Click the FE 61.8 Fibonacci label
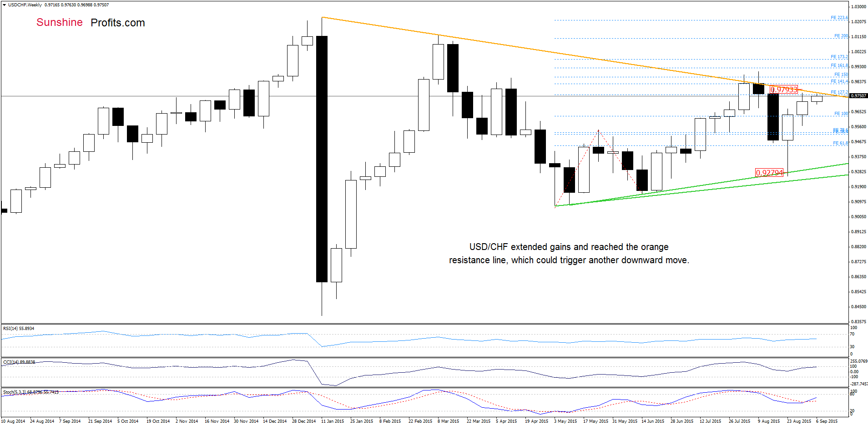Image resolution: width=868 pixels, height=425 pixels. 840,143
